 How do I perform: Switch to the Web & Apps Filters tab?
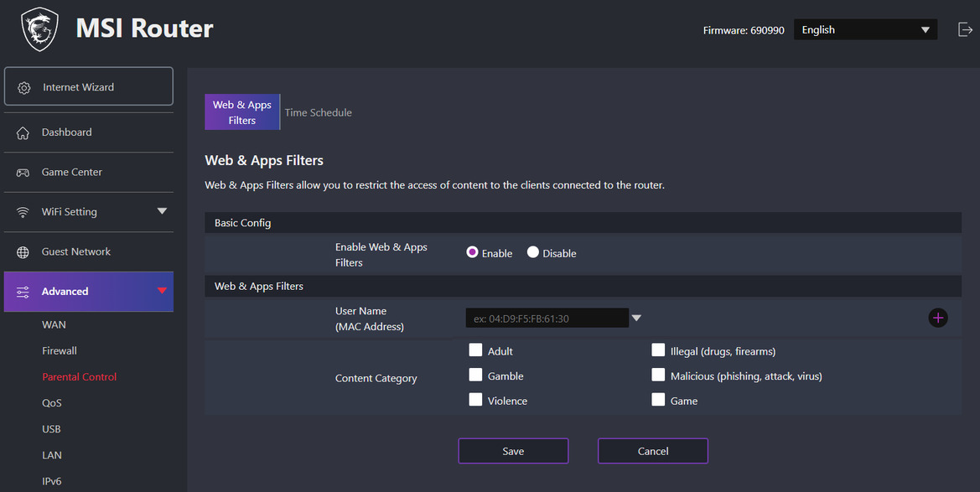[x=242, y=112]
